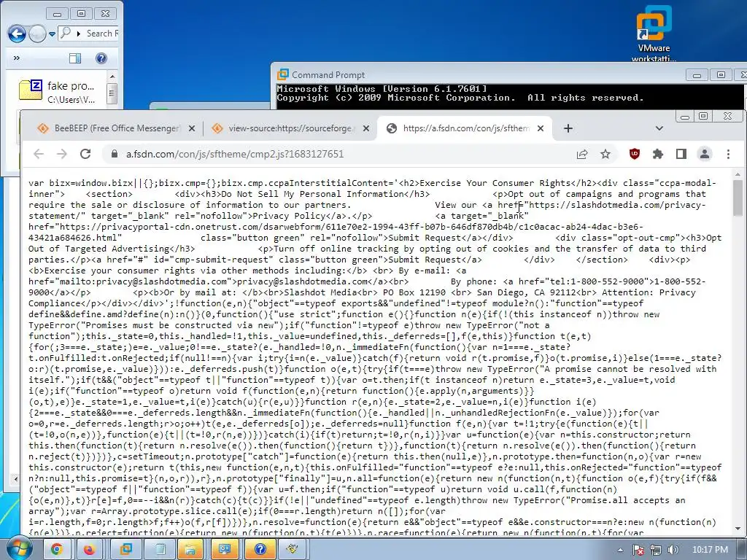Open File Explorer taskbar button
747x560 pixels.
pyautogui.click(x=190, y=550)
